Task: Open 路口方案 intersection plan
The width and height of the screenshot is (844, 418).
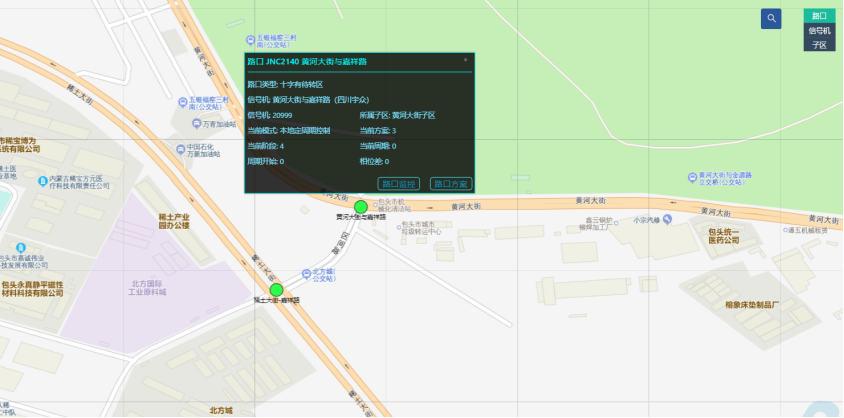Action: pos(451,184)
